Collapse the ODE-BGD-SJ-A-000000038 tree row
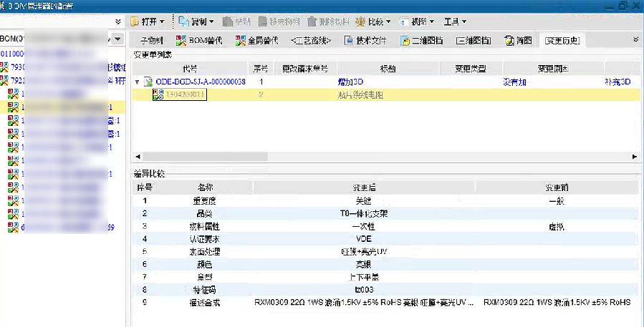 138,82
